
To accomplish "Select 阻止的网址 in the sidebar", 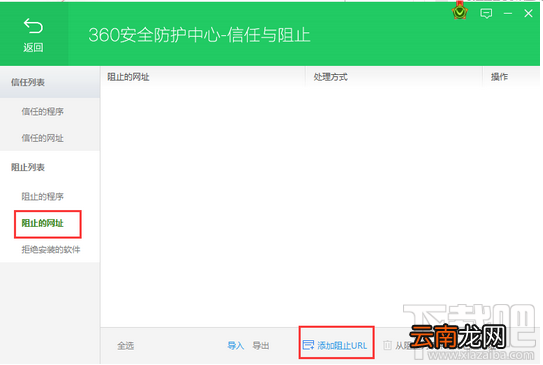I will [x=43, y=223].
